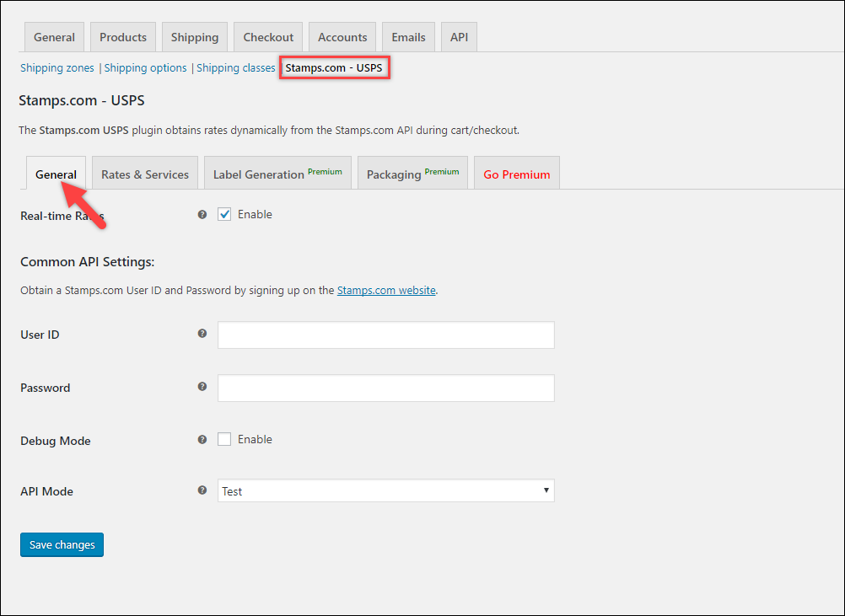Select the plugin's General sub-tab

pyautogui.click(x=56, y=174)
